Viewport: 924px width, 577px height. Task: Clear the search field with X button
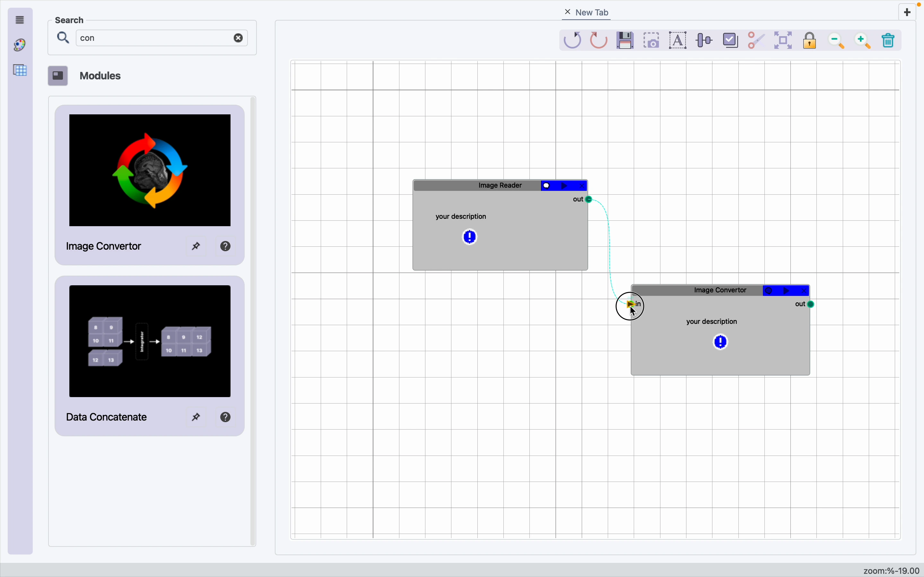click(x=239, y=38)
